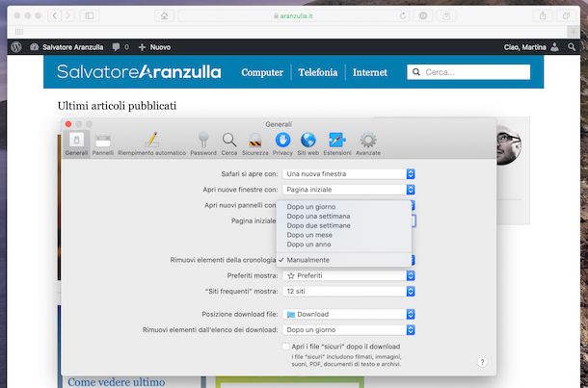Open 'Posizione download file' dropdown
Image resolution: width=588 pixels, height=388 pixels.
(x=349, y=314)
